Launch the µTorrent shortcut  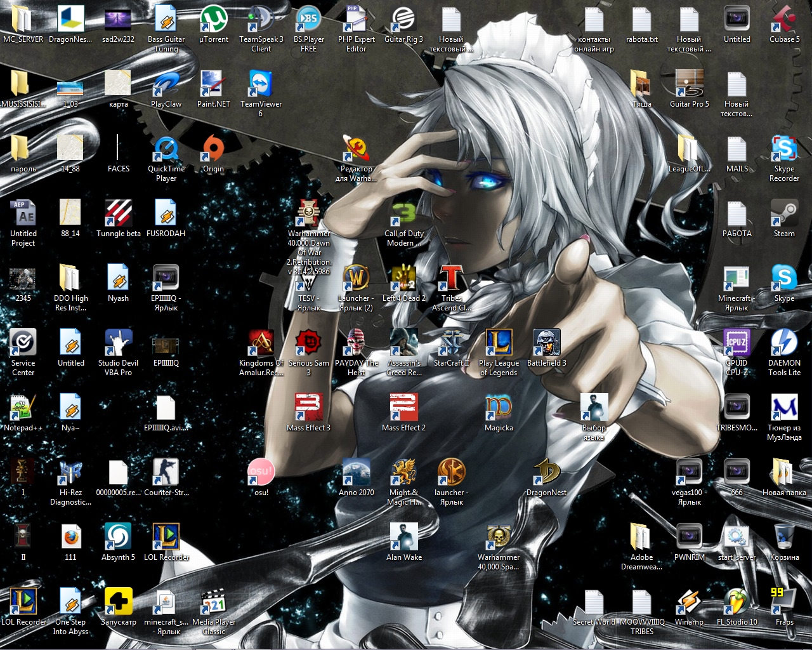click(x=214, y=19)
